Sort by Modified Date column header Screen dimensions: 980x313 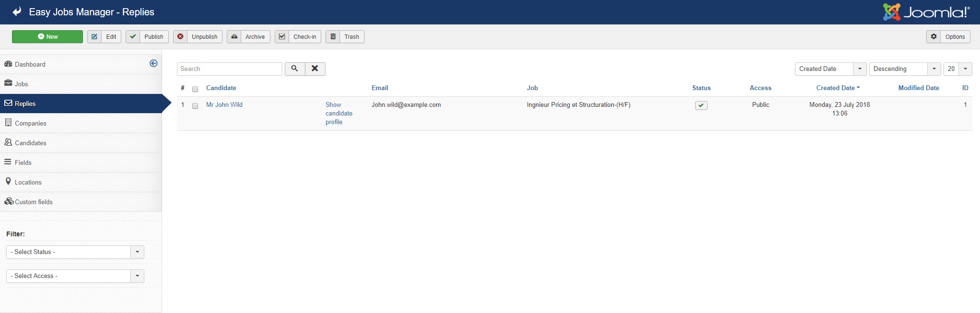tap(919, 88)
